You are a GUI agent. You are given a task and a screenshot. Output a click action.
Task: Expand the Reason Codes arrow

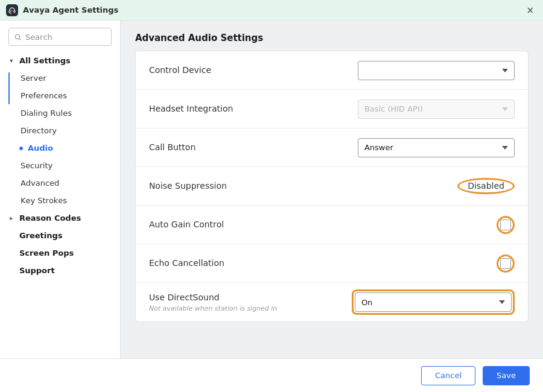click(x=11, y=218)
